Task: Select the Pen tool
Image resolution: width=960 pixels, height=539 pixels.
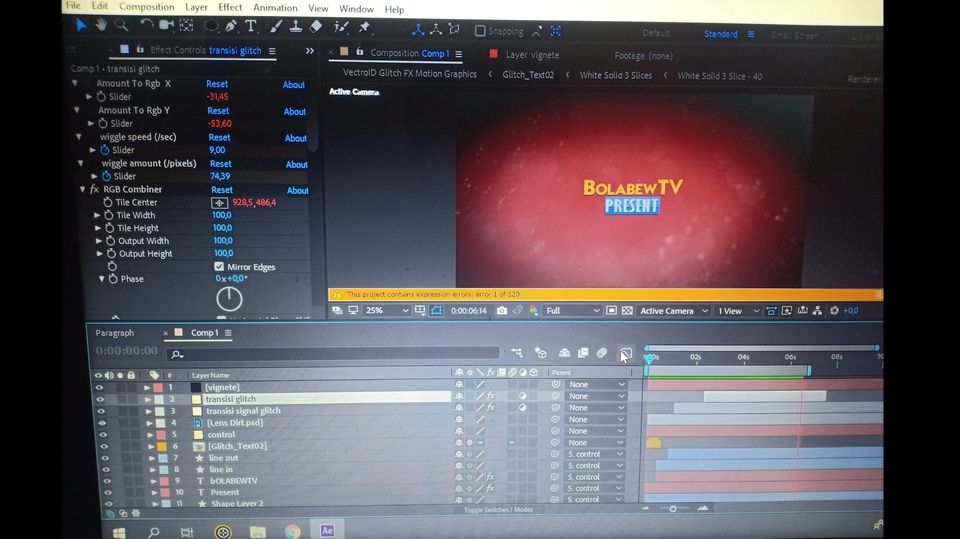Action: [x=231, y=26]
